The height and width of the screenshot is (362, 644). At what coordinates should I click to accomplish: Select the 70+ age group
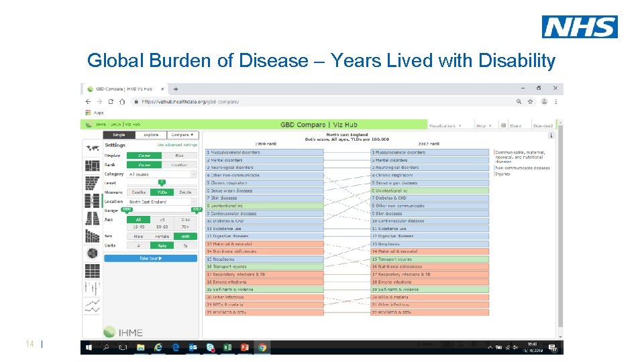pos(185,227)
